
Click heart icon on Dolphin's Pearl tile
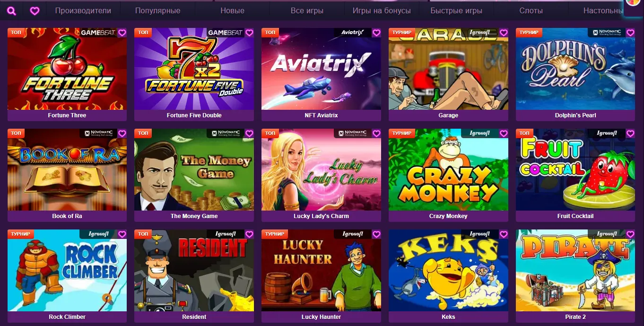[x=630, y=33]
